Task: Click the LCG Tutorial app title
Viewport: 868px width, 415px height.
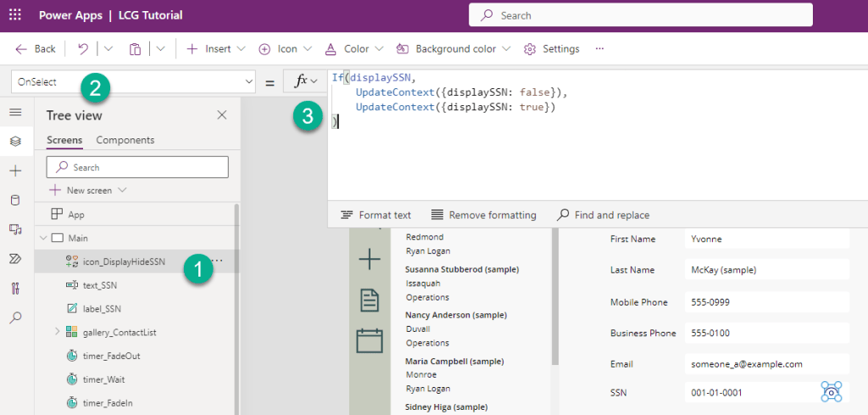Action: click(x=151, y=15)
